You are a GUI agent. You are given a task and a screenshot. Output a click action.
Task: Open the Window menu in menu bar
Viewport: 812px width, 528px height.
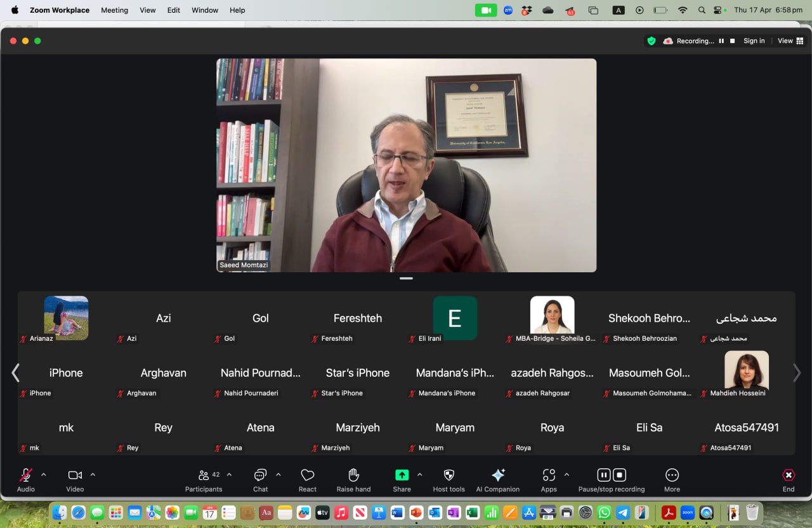pos(205,10)
